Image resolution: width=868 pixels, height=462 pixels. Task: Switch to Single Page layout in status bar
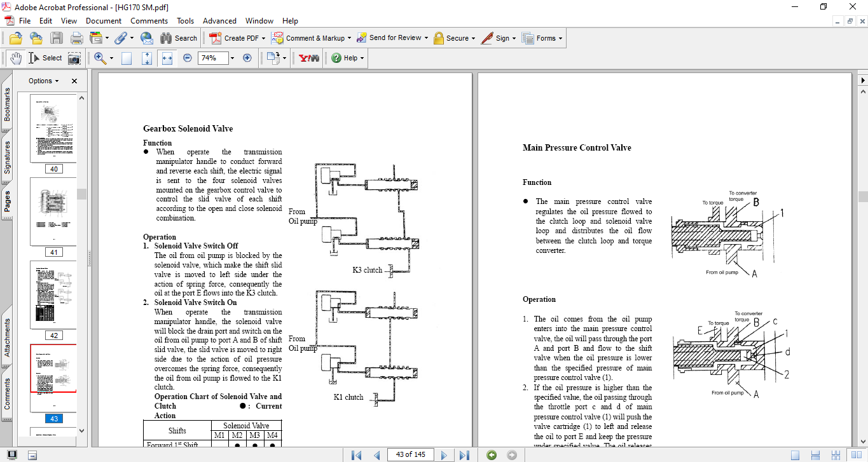[795, 455]
